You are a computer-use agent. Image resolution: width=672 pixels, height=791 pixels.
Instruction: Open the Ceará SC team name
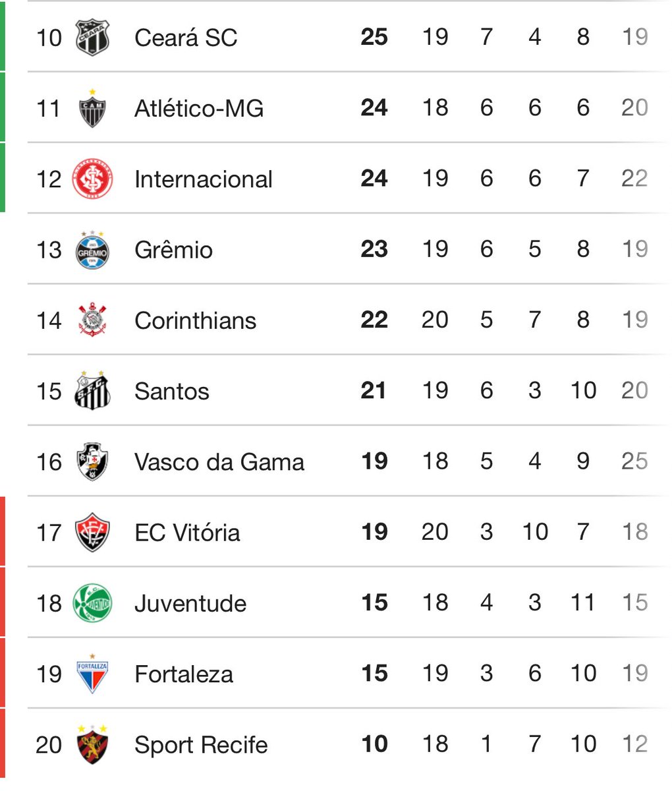tap(186, 38)
